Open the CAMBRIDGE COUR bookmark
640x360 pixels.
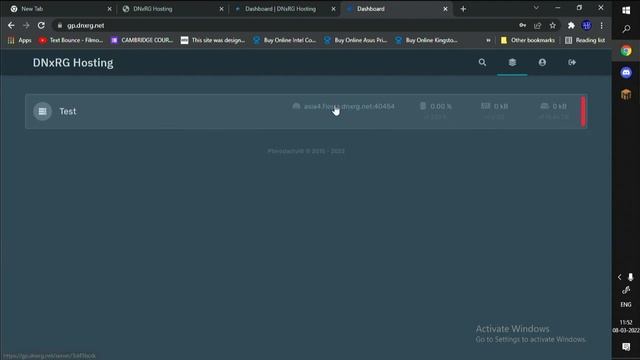tap(142, 40)
